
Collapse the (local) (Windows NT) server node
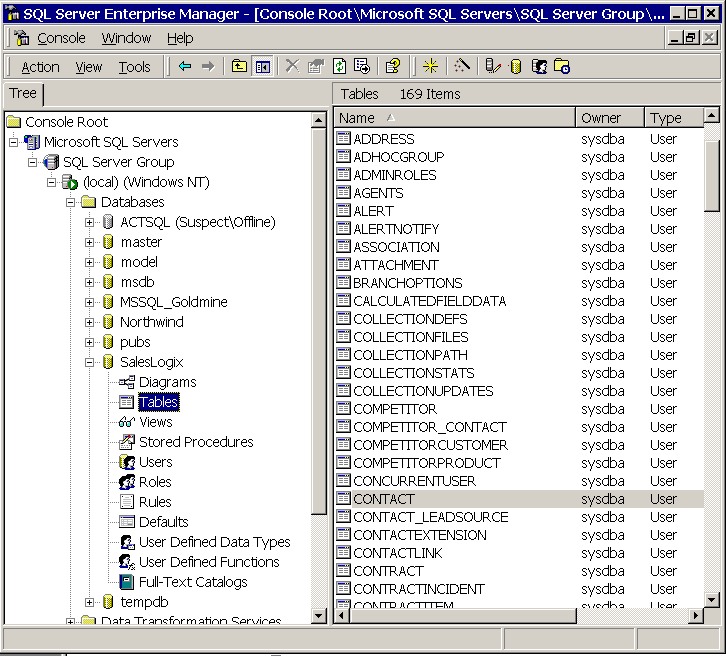pos(51,182)
